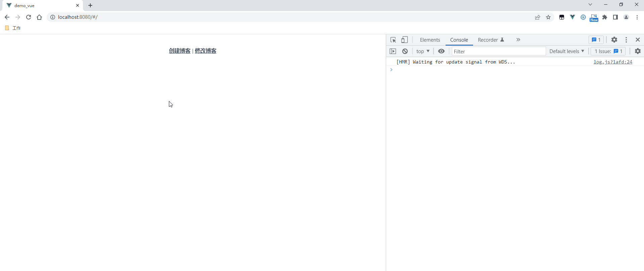644x271 pixels.
Task: Switch to the Elements tab
Action: (430, 40)
